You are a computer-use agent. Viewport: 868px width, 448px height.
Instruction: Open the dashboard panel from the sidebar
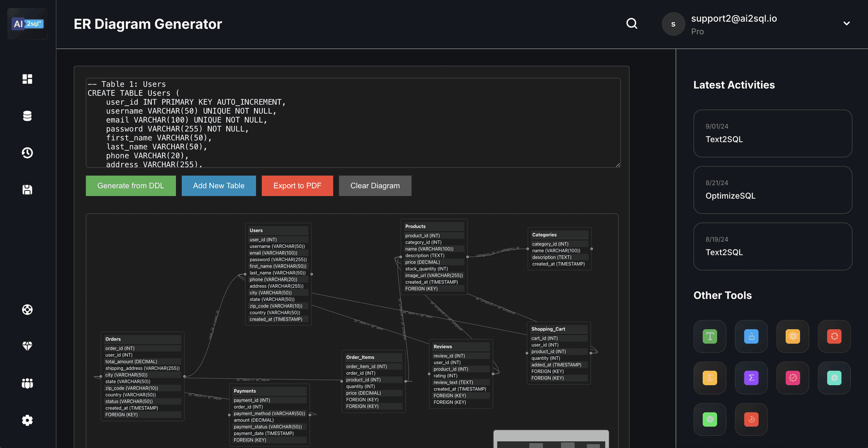27,79
